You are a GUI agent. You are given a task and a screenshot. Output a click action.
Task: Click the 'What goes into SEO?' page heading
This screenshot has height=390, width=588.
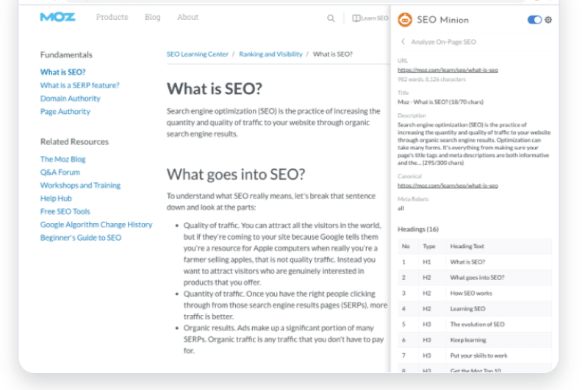tap(236, 174)
